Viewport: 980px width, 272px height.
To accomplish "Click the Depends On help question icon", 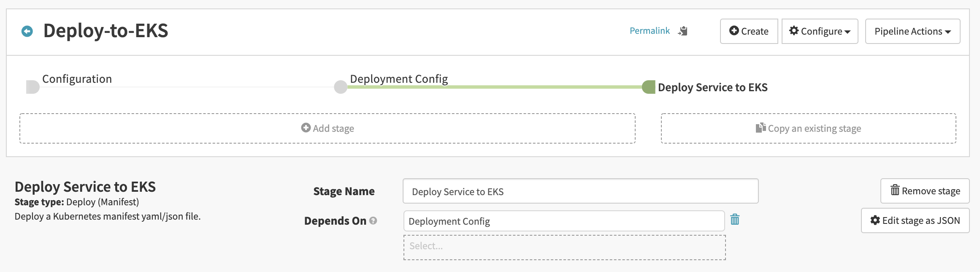I will pyautogui.click(x=373, y=220).
